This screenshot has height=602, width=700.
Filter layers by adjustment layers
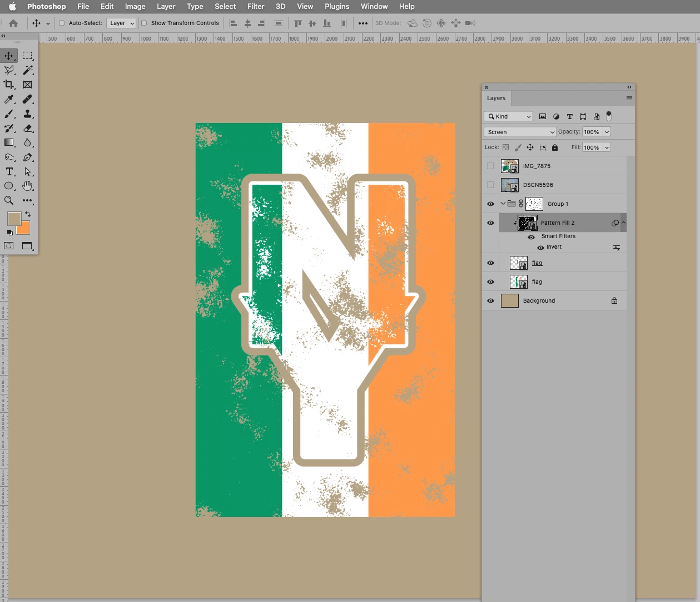coord(556,116)
